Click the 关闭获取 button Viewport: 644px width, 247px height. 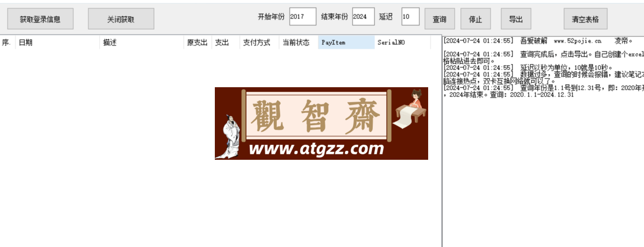(121, 19)
